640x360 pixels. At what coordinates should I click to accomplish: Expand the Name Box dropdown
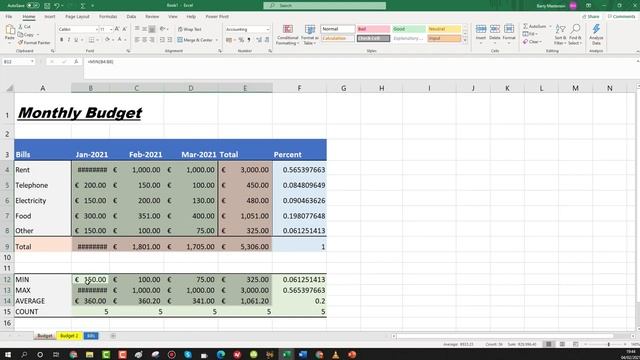coord(32,62)
